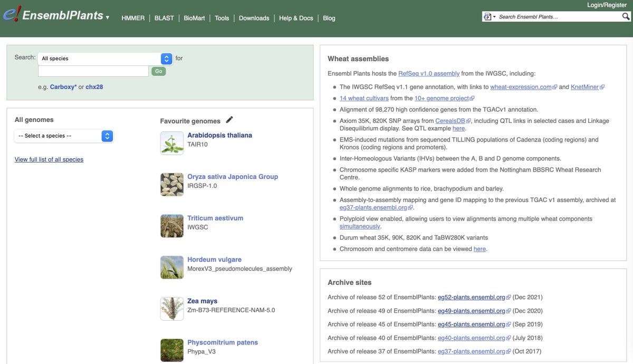Click the TAIR10 assembly name text
This screenshot has height=364, width=633.
(x=197, y=145)
